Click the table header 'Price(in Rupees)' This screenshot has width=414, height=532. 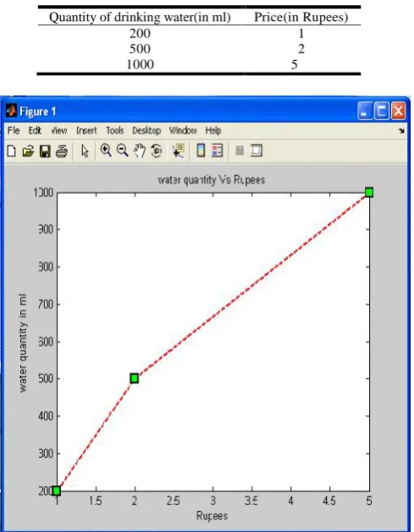tap(301, 17)
